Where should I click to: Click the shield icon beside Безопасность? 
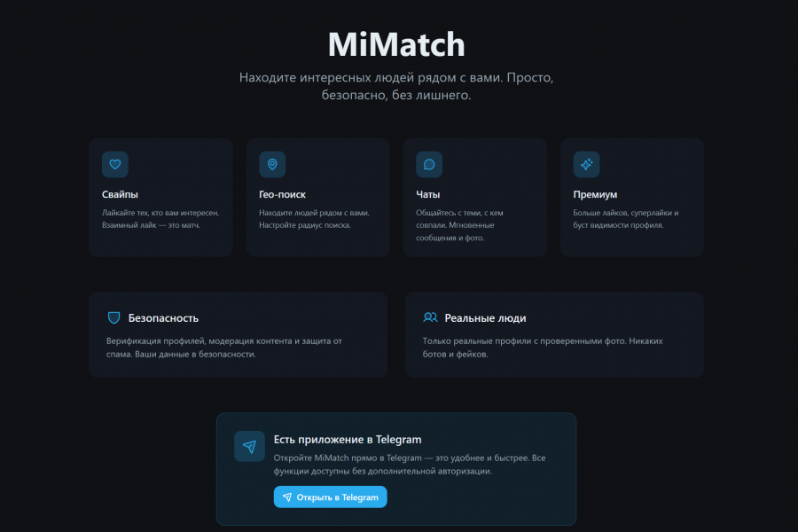click(113, 317)
